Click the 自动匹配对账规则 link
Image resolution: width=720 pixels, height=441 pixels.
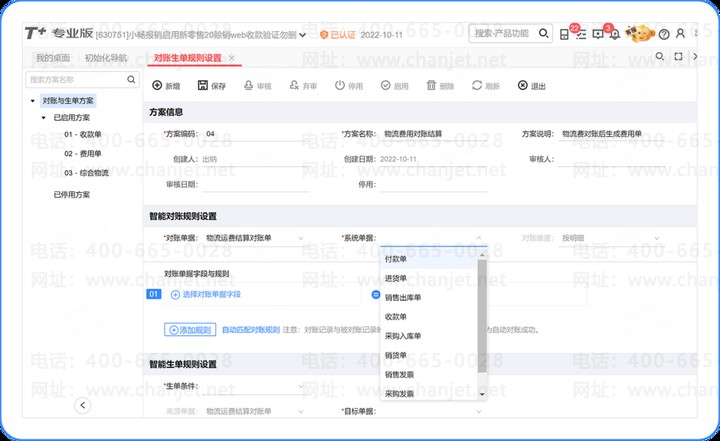[251, 330]
